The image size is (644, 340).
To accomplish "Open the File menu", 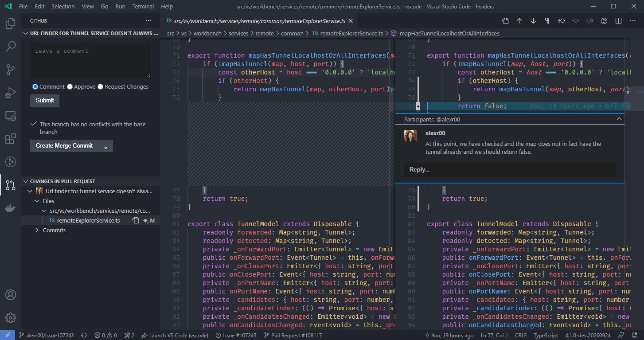I will 23,7.
